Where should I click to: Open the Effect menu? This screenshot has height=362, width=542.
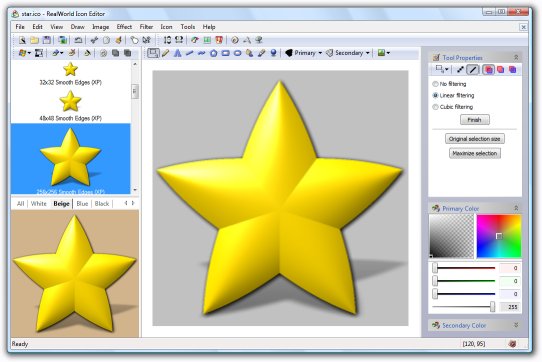(x=124, y=27)
